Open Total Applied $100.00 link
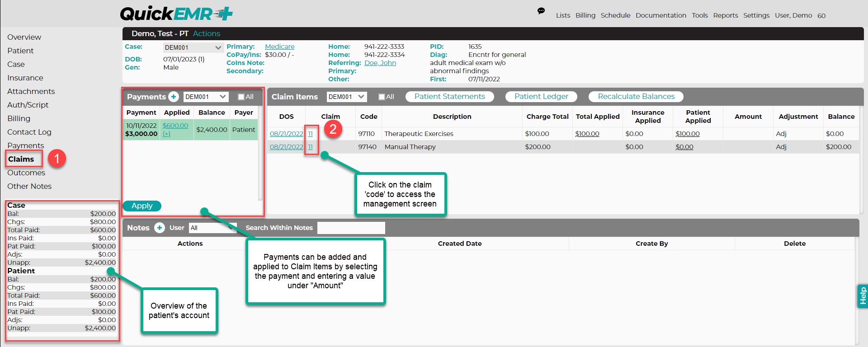The height and width of the screenshot is (347, 868). pos(587,134)
